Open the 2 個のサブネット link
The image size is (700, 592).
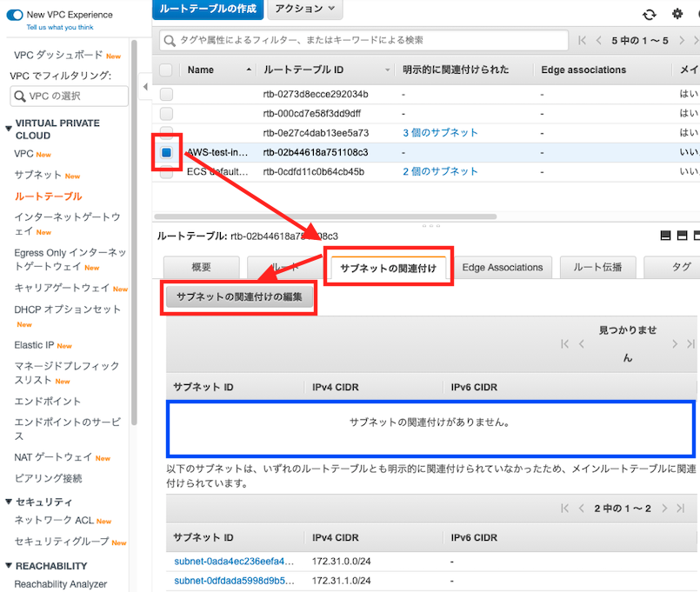click(x=440, y=171)
